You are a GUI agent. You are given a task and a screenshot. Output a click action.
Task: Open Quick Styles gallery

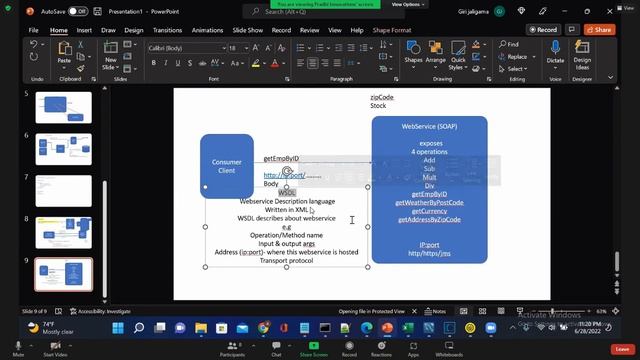tap(458, 55)
